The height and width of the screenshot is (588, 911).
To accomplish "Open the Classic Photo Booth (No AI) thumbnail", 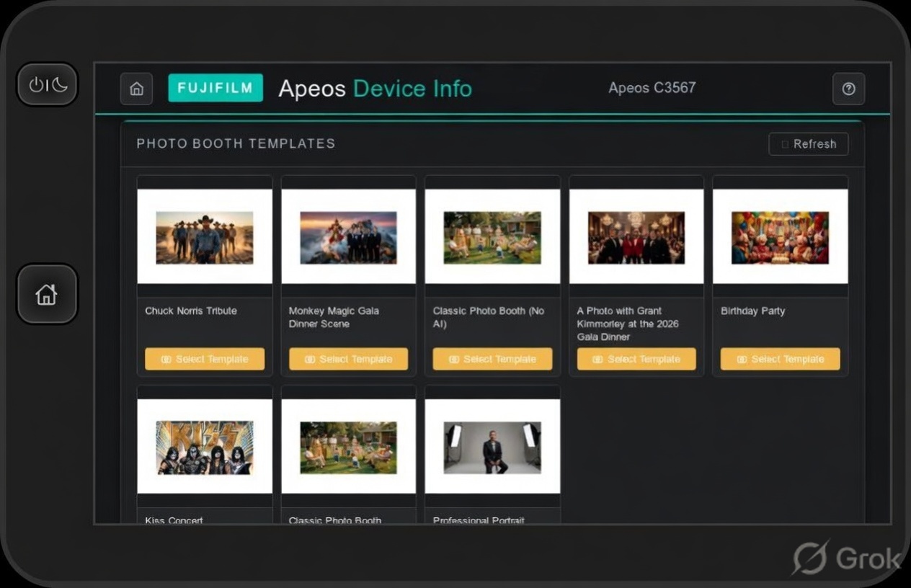I will click(492, 236).
